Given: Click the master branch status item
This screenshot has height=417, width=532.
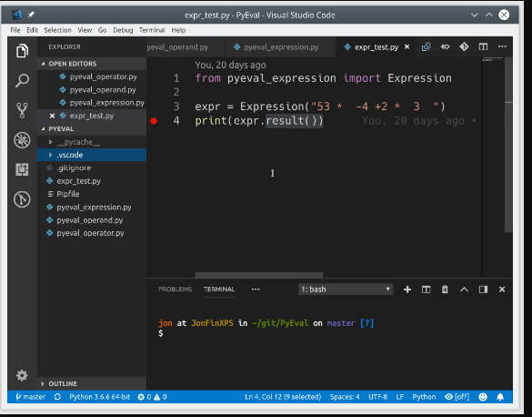Looking at the screenshot, I should [31, 397].
